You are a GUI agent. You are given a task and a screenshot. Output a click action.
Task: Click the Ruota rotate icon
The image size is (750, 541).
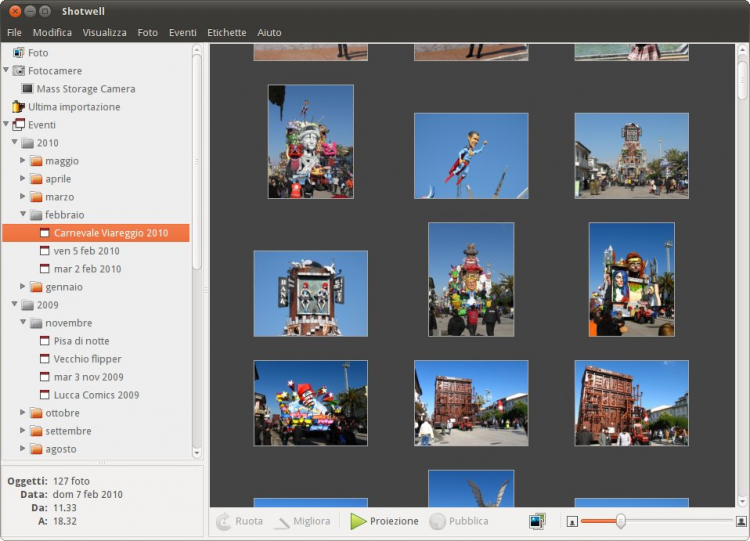(x=224, y=521)
